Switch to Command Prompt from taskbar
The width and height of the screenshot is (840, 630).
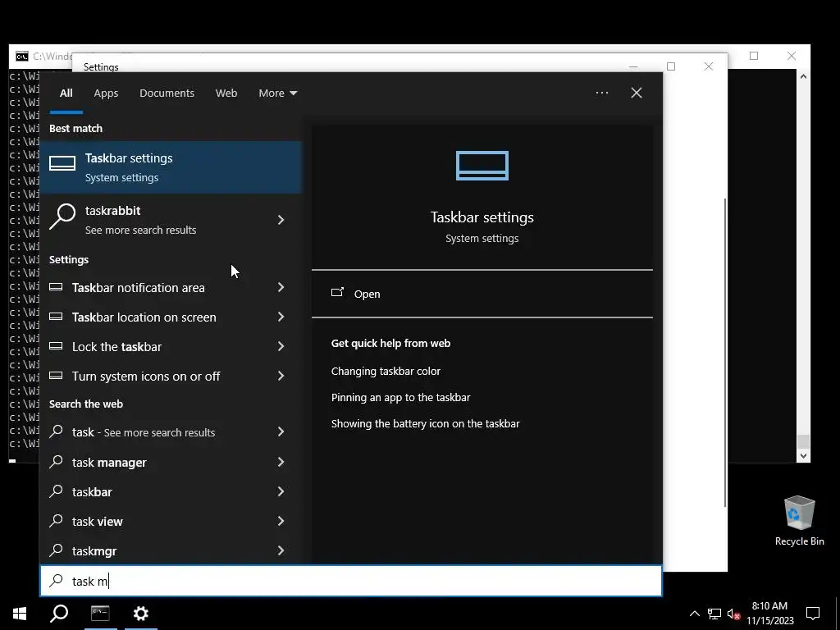pyautogui.click(x=100, y=614)
